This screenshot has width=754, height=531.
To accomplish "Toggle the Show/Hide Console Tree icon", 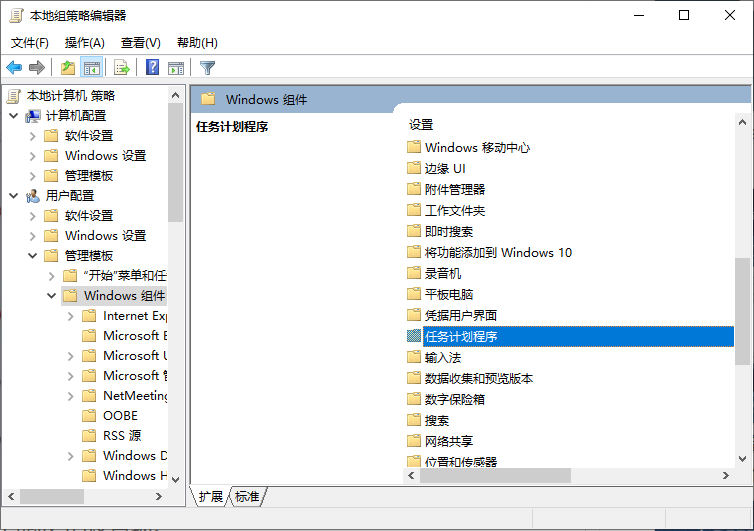I will click(x=91, y=68).
